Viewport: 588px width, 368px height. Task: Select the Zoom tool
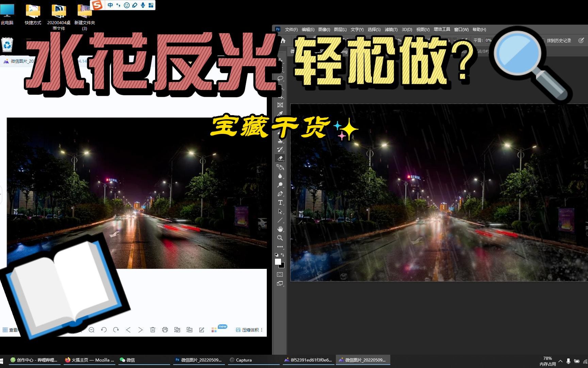280,237
